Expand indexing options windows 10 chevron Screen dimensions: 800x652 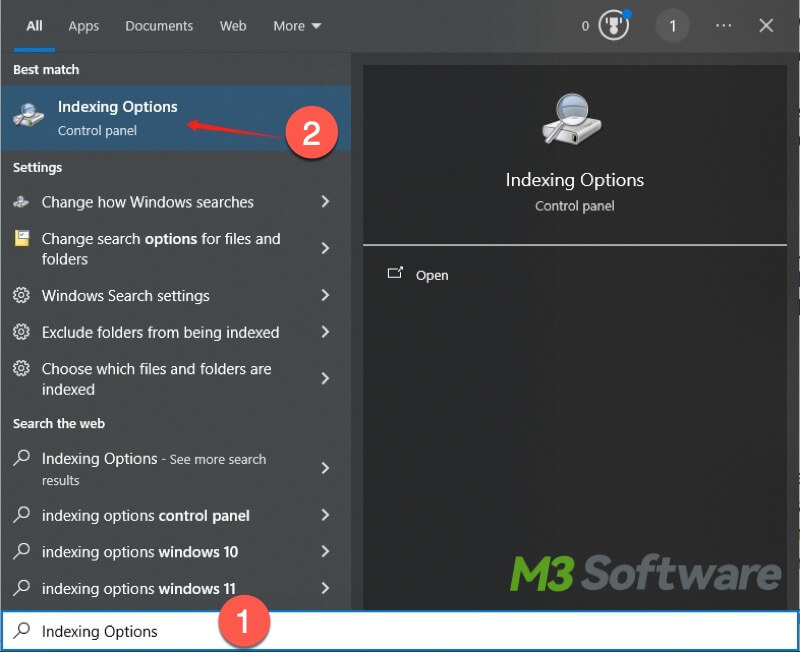click(325, 551)
